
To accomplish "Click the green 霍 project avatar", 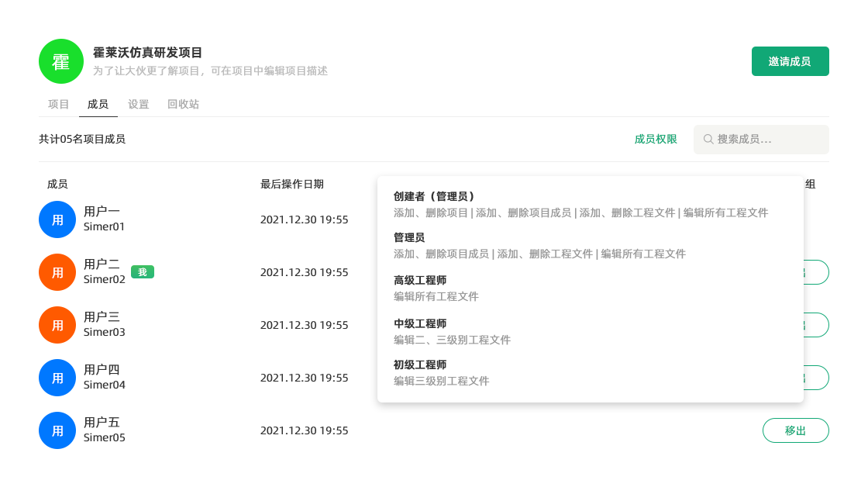I will tap(61, 61).
